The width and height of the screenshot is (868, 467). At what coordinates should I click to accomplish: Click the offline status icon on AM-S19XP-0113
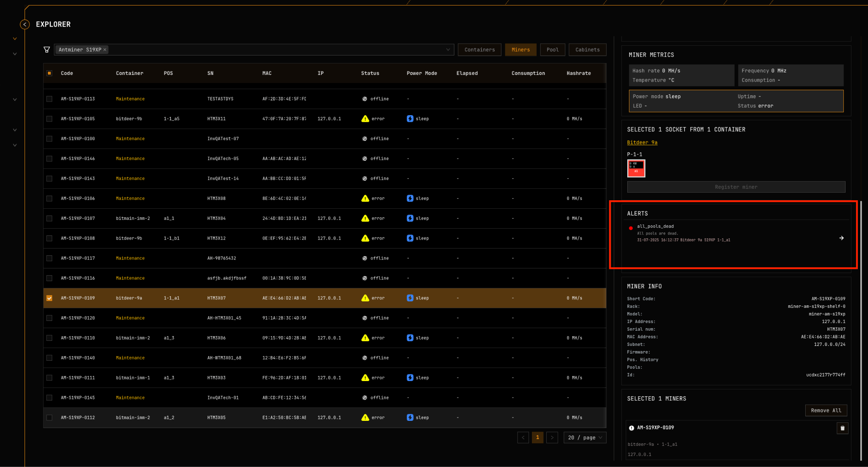(364, 99)
